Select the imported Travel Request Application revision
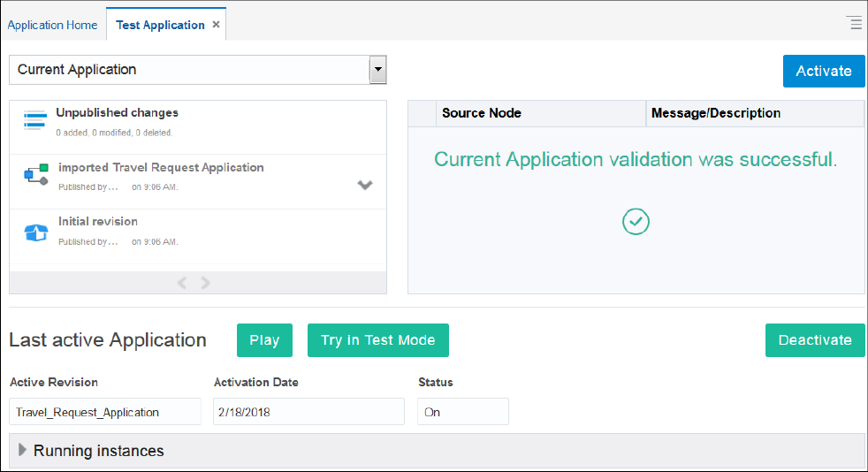This screenshot has width=868, height=472. [x=161, y=168]
